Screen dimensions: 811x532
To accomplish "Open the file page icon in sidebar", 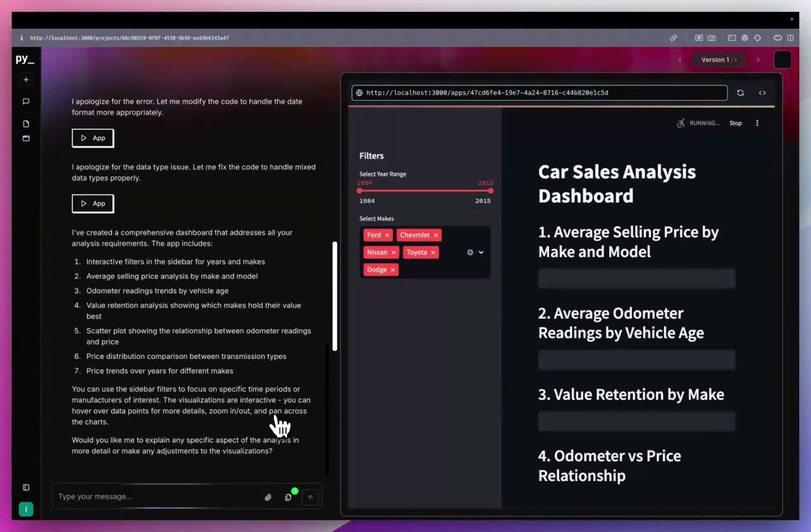I will [x=26, y=123].
